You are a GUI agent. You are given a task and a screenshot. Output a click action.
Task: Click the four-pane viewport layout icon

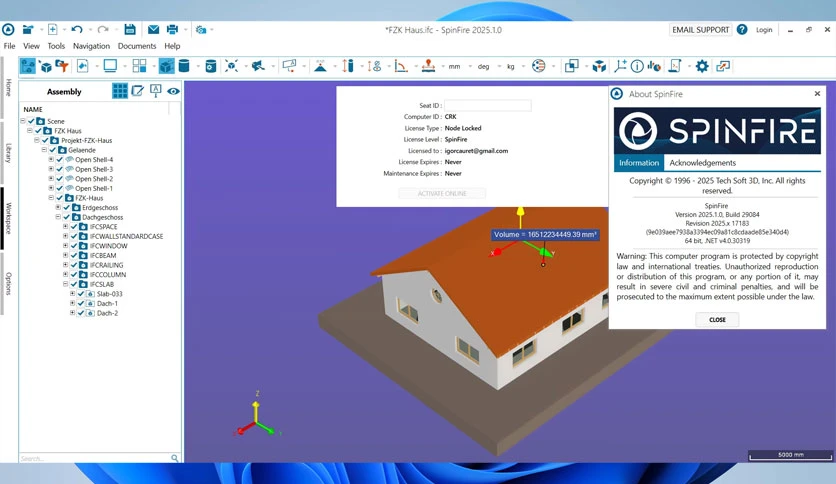[139, 66]
